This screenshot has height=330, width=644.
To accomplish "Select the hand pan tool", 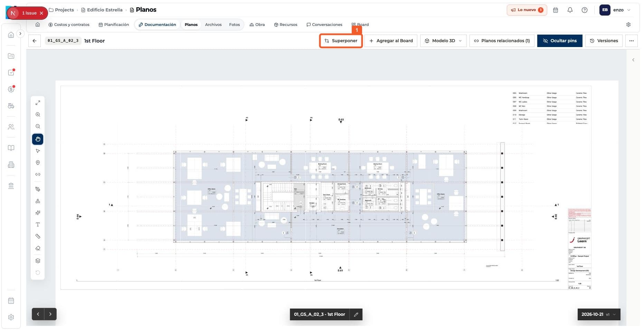I will 38,139.
